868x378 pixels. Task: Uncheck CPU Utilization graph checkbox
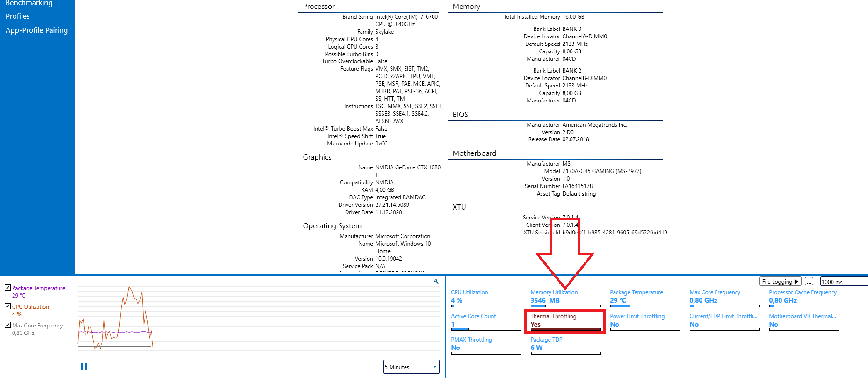click(x=7, y=306)
